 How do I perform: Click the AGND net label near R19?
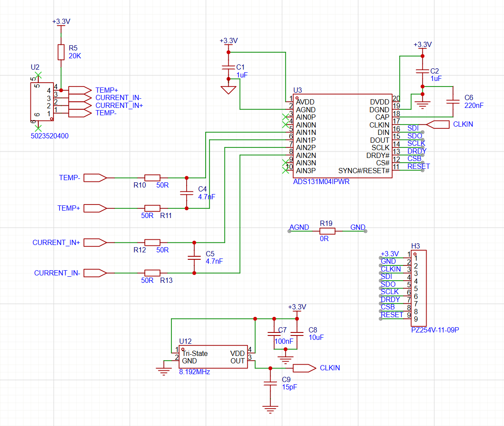(x=299, y=227)
